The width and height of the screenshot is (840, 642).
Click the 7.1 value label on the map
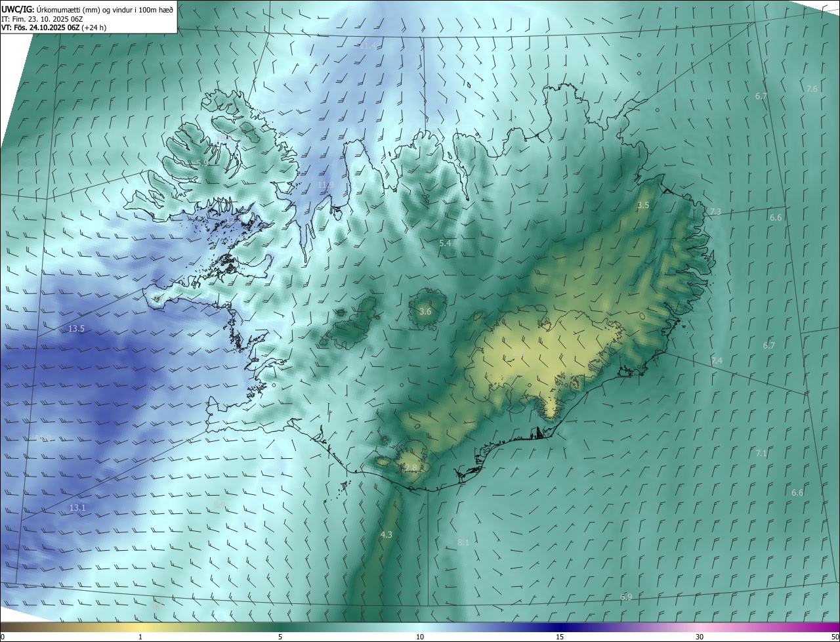click(x=761, y=454)
